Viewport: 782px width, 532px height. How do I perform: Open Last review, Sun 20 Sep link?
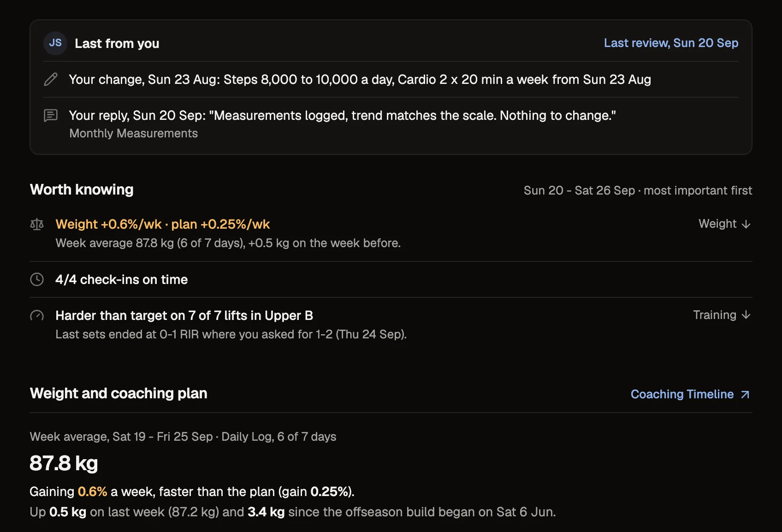click(671, 43)
